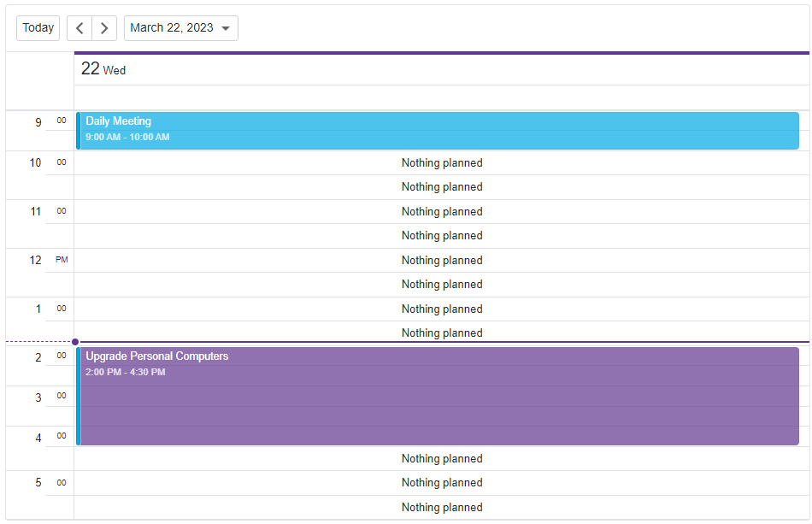The image size is (812, 524).
Task: Click the Nothing planned slot at 1:00
Action: click(442, 309)
